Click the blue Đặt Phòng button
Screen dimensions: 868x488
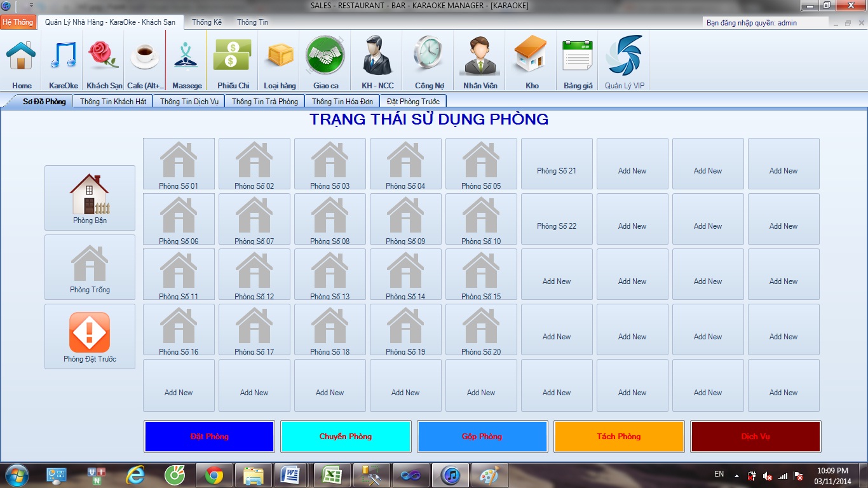(209, 437)
